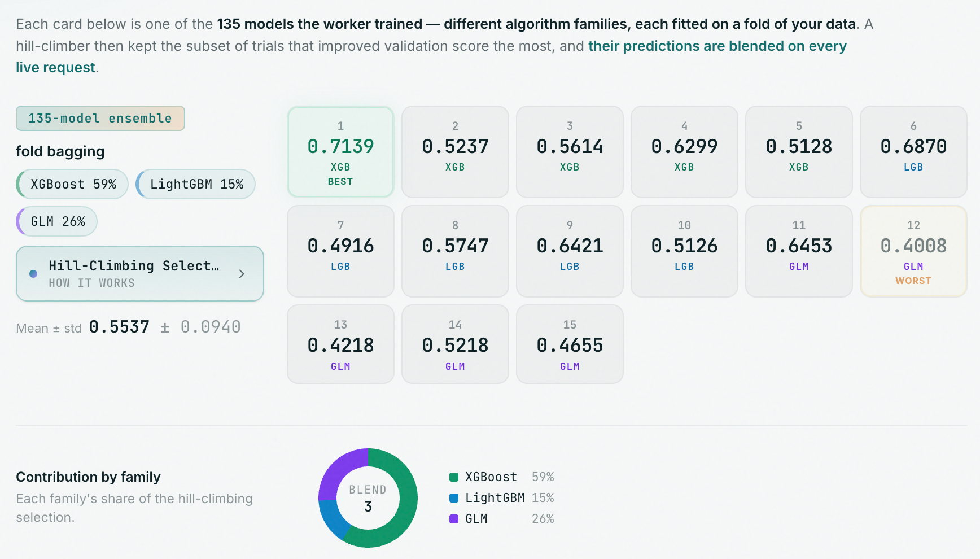Image resolution: width=980 pixels, height=559 pixels.
Task: Select model card 6 scoring 0.6870
Action: pyautogui.click(x=913, y=152)
